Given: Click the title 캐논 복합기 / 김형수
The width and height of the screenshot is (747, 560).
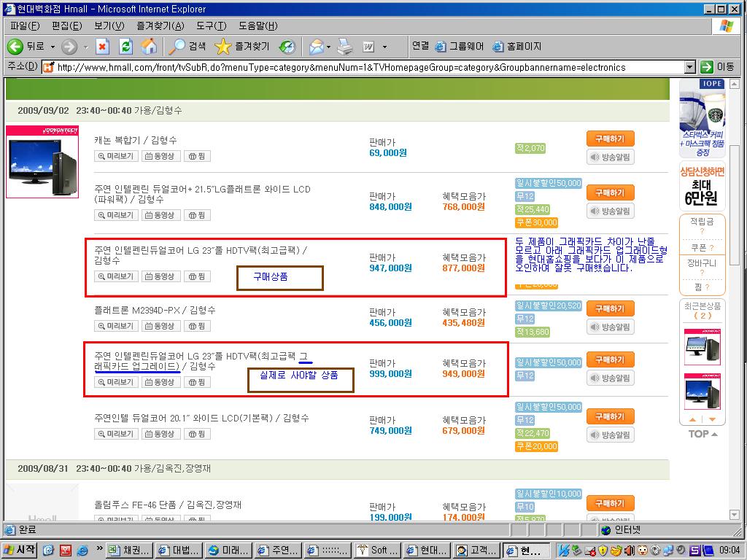Looking at the screenshot, I should tap(136, 141).
